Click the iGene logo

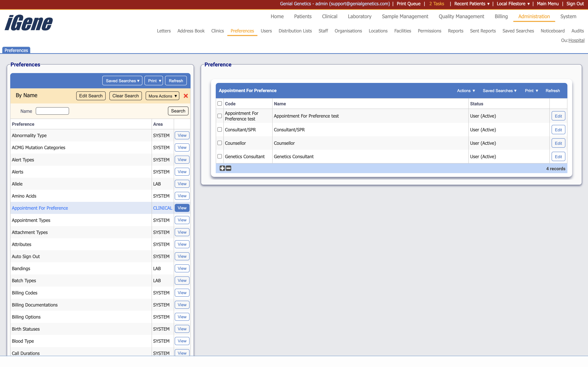(29, 23)
